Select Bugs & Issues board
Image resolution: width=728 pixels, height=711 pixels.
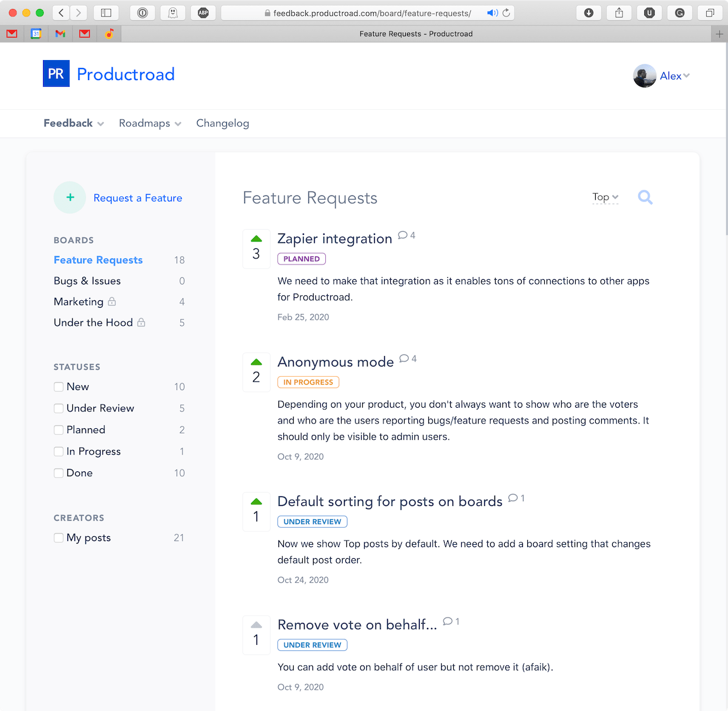(87, 281)
